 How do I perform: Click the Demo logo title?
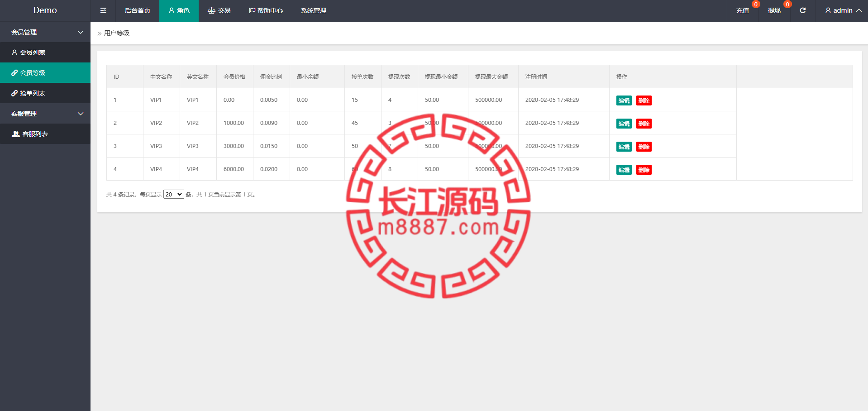pos(45,10)
